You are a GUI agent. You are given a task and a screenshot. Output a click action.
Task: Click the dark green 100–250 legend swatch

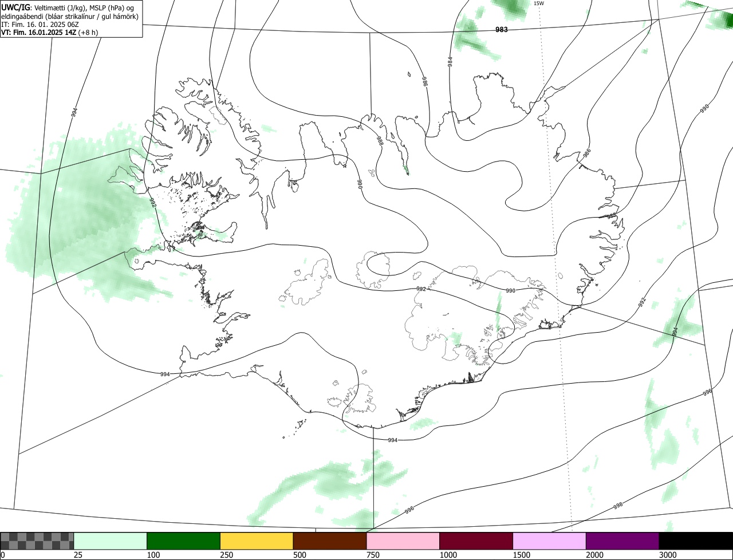tap(184, 541)
